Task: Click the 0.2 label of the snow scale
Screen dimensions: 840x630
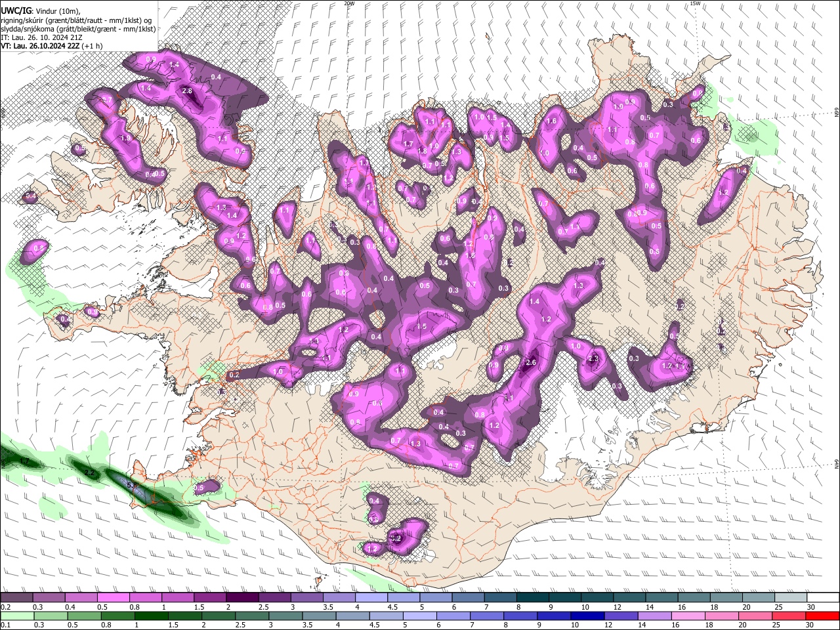Action: point(6,606)
